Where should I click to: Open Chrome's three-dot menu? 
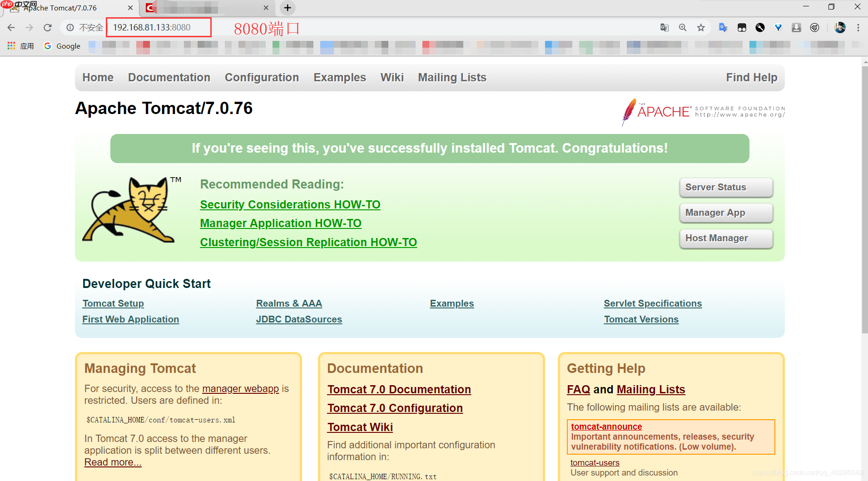coord(858,28)
